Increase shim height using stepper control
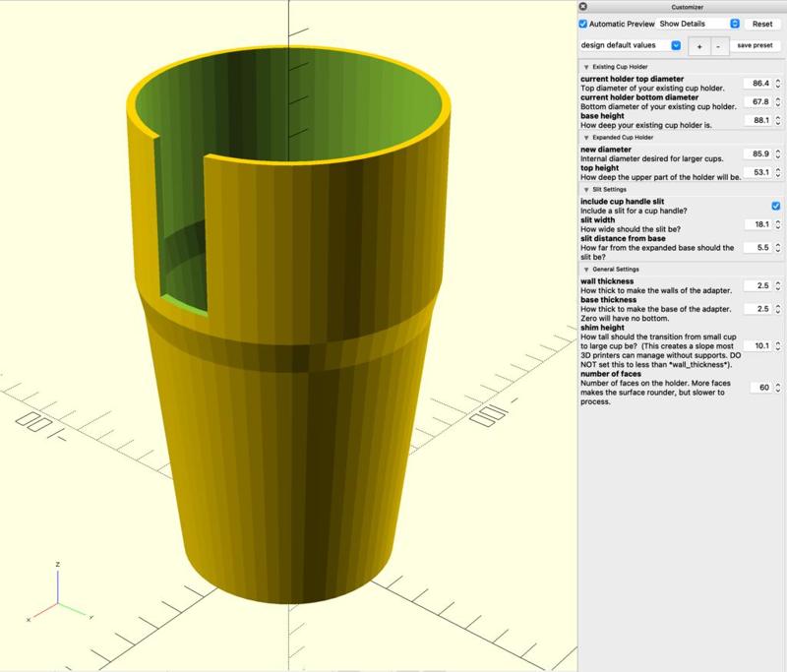This screenshot has width=787, height=672. point(777,341)
